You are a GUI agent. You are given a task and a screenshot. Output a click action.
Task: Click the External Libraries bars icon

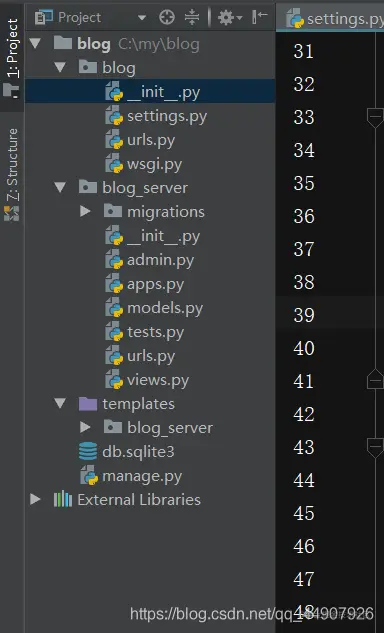[x=63, y=499]
